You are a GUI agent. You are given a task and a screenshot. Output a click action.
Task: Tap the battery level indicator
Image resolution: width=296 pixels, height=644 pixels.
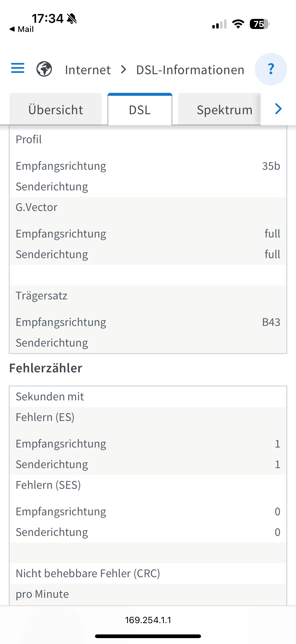coord(259,24)
